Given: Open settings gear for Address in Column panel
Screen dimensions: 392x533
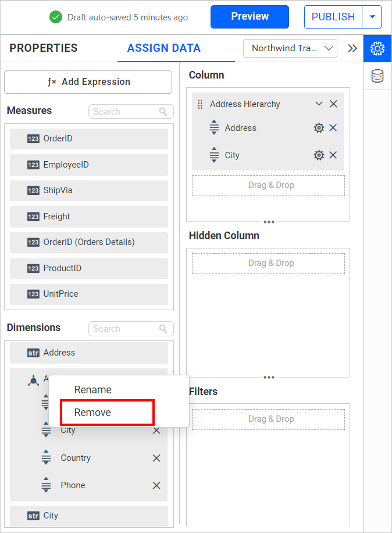Looking at the screenshot, I should tap(318, 127).
